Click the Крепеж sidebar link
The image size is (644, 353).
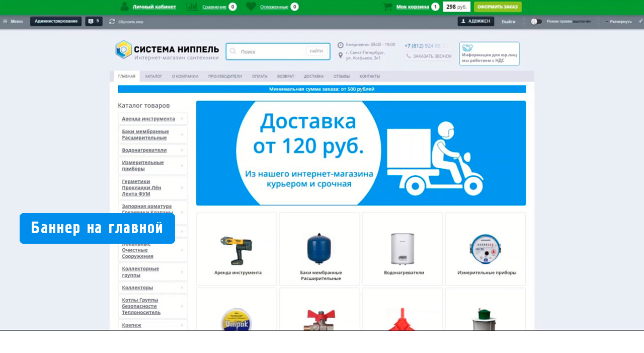pos(131,325)
